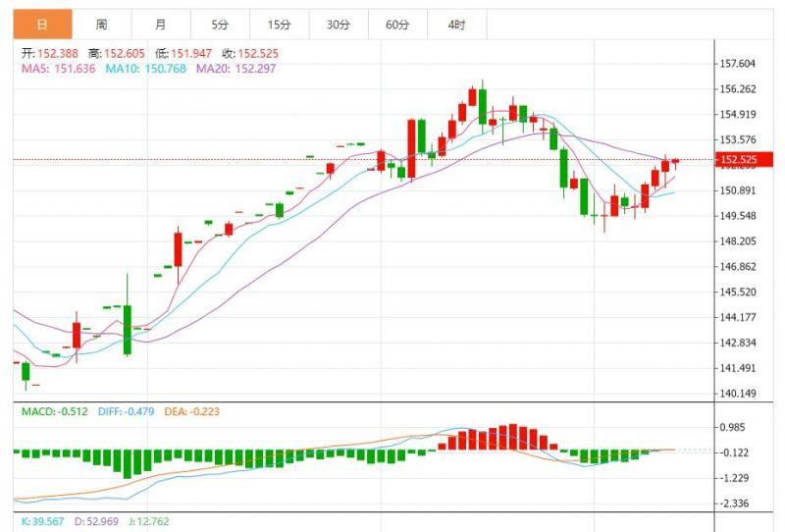Select the 15分 timeframe tab
This screenshot has width=785, height=532.
[x=279, y=24]
